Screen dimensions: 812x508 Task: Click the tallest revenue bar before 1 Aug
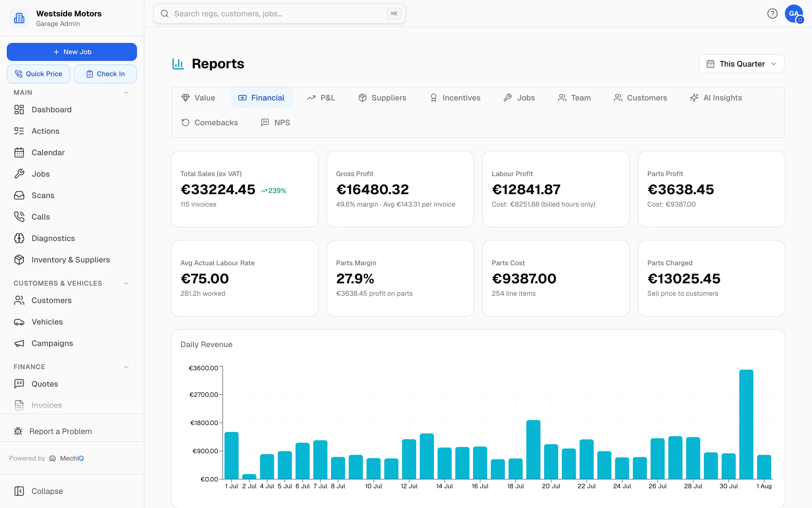pos(746,424)
